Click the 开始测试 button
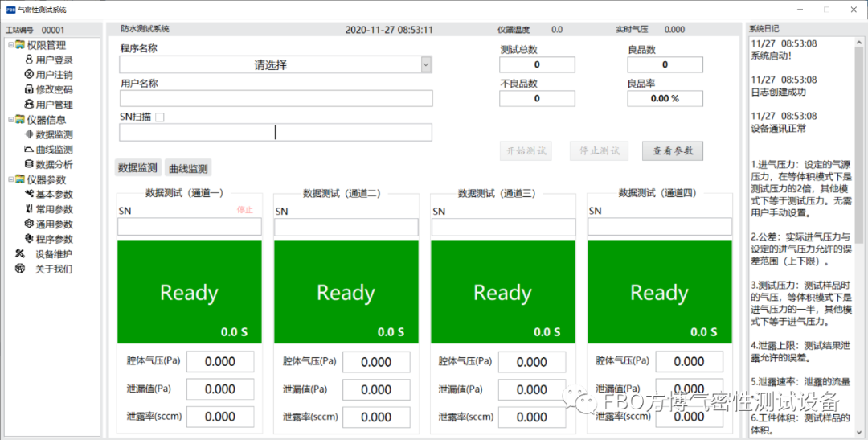The height and width of the screenshot is (440, 868). pos(526,150)
